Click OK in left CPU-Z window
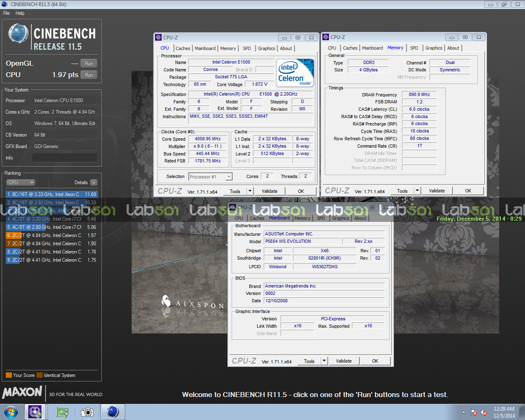The image size is (525, 420). [301, 191]
